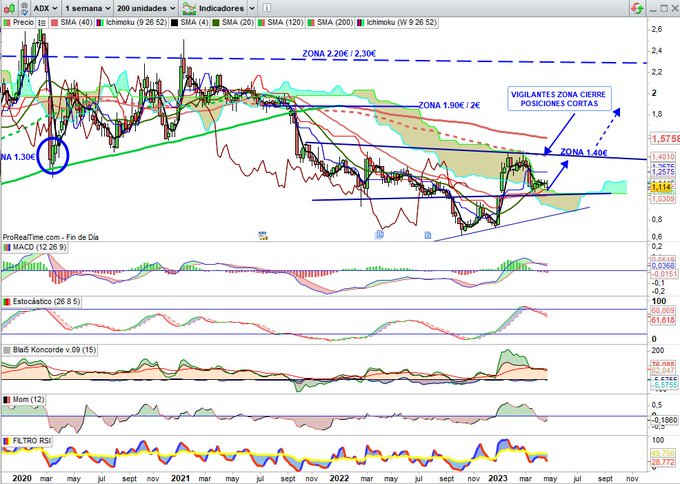Click the info icon after Indicadores
The image size is (680, 484).
click(267, 8)
